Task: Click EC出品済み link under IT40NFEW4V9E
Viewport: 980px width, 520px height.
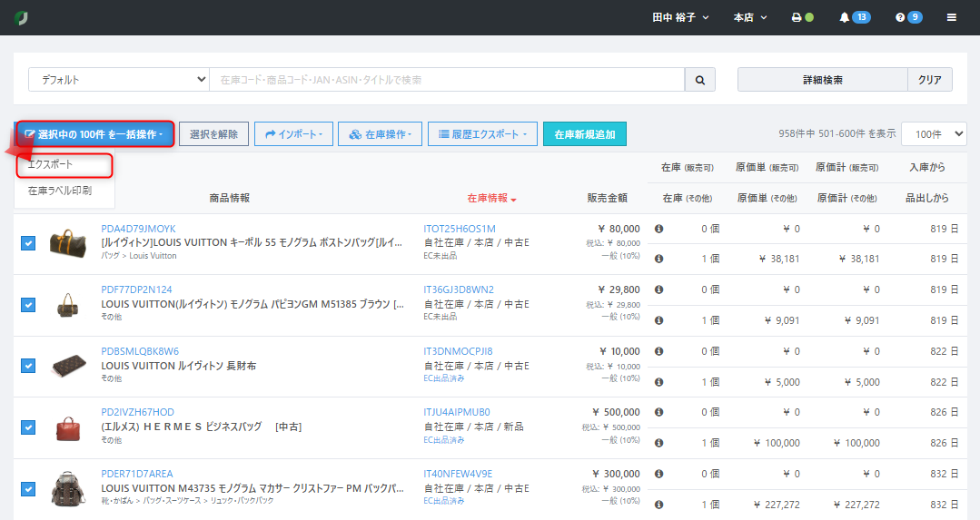Action: 444,501
